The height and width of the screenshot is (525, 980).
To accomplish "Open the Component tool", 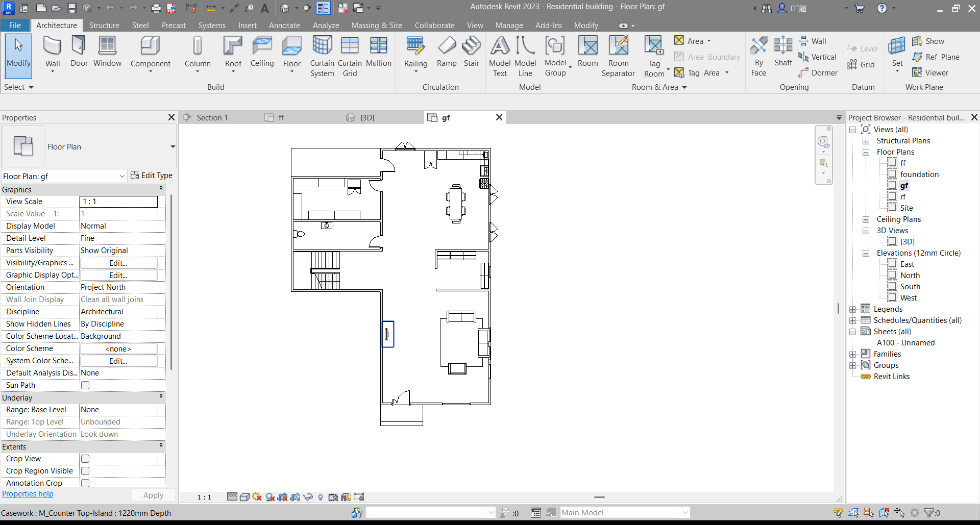I will (150, 53).
